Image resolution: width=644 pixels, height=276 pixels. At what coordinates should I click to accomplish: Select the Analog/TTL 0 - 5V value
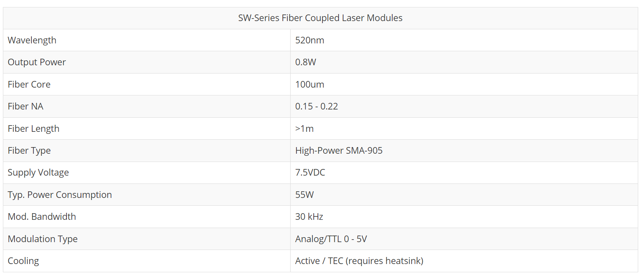pos(331,239)
